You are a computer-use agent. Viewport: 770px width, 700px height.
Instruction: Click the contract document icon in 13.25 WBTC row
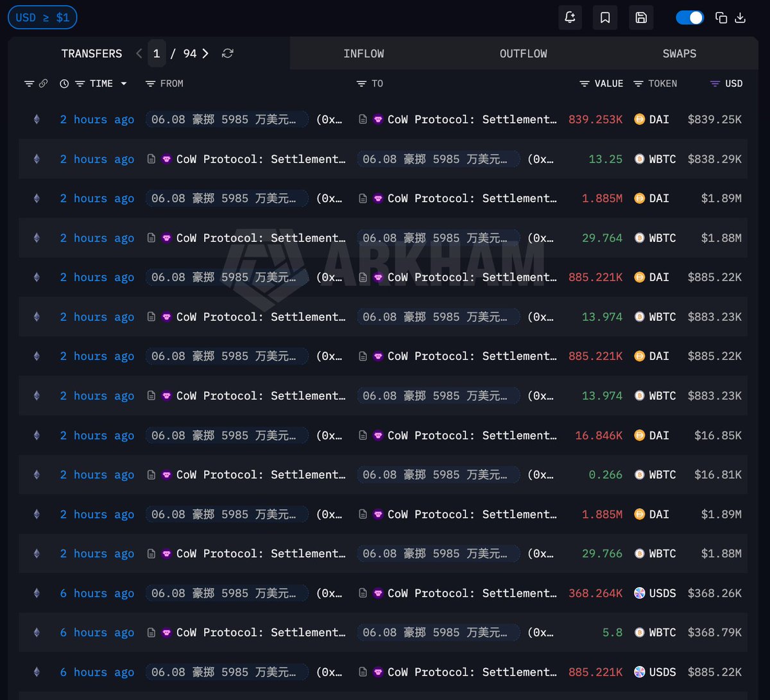point(151,159)
